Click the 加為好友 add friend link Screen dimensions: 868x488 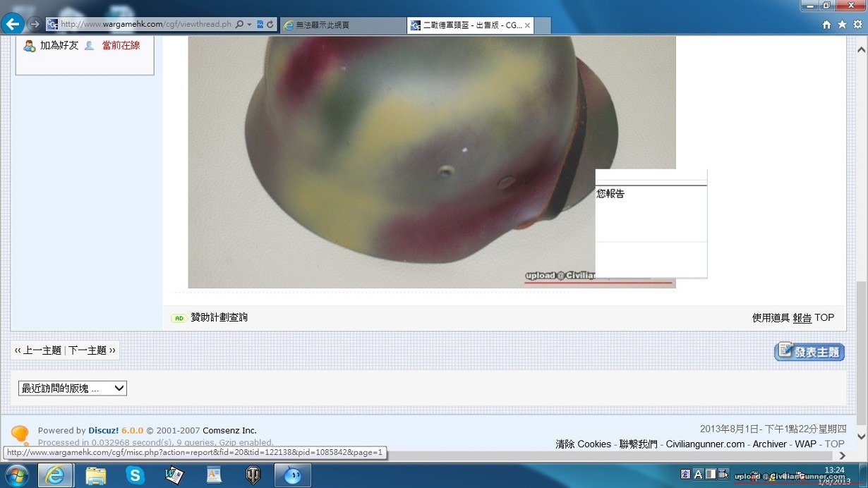point(59,45)
